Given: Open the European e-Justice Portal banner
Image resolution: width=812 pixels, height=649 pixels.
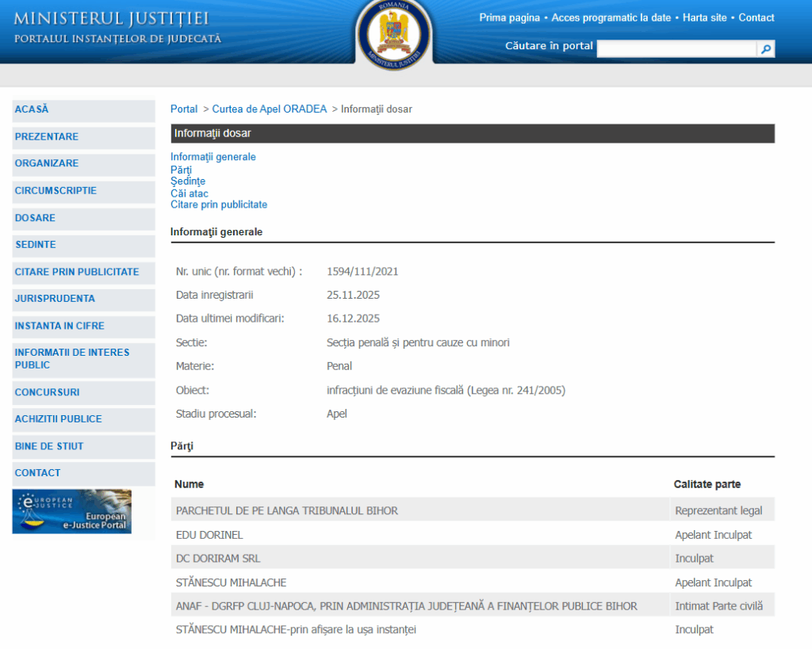Looking at the screenshot, I should [72, 511].
